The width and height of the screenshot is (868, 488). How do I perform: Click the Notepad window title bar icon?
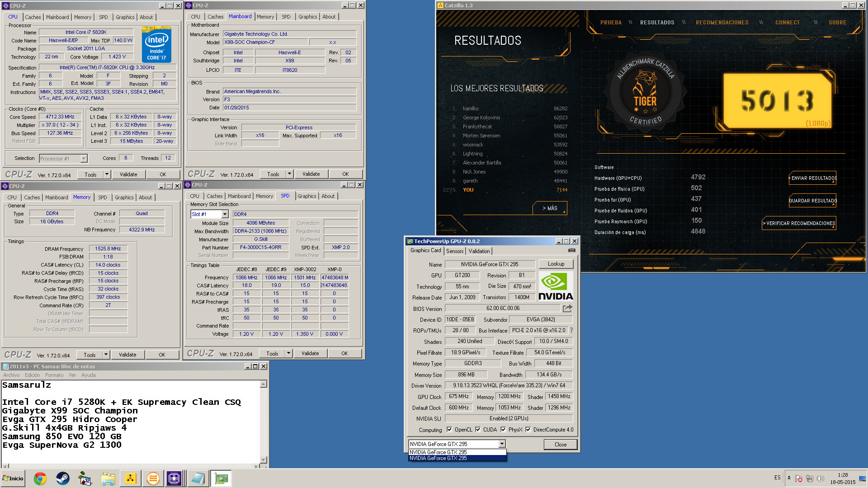coord(5,366)
